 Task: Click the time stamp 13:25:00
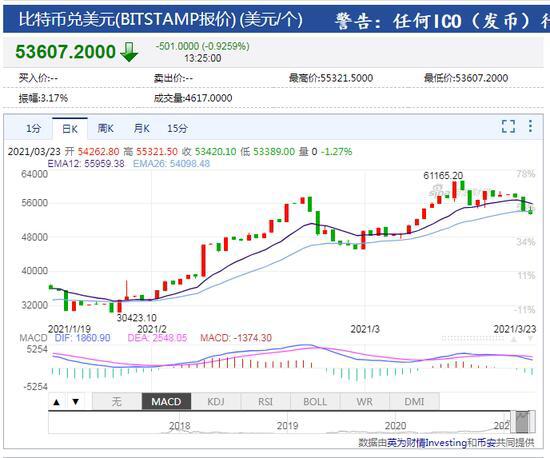tap(203, 58)
